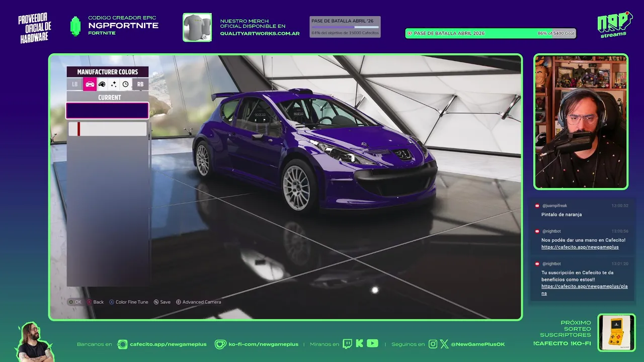Select the car manufacturer colors tab icon
Screen dimensions: 644x362
pos(90,84)
